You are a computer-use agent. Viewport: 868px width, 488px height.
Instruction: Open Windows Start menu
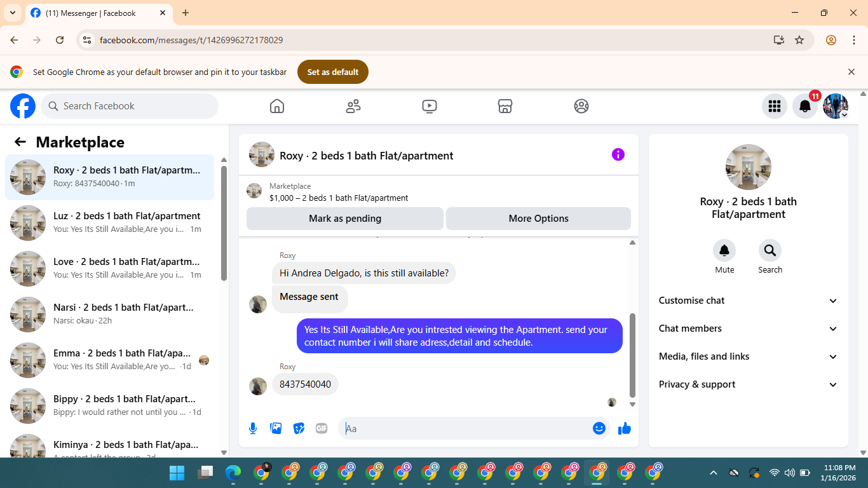(x=177, y=473)
